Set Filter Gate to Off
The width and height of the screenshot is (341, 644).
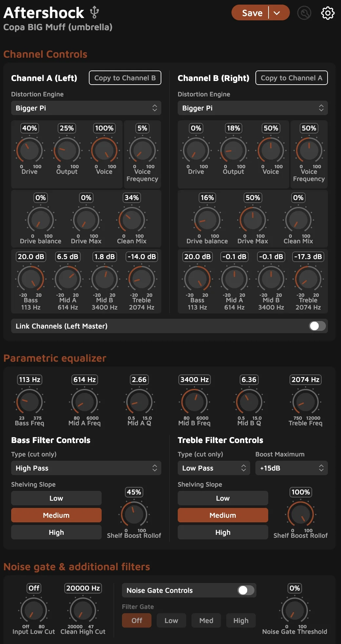(x=137, y=620)
